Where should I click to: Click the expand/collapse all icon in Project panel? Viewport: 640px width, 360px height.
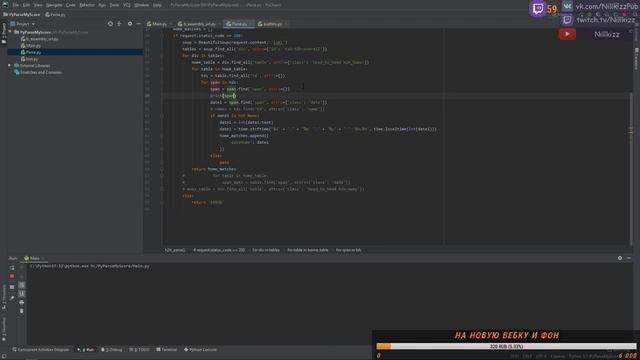(x=119, y=24)
